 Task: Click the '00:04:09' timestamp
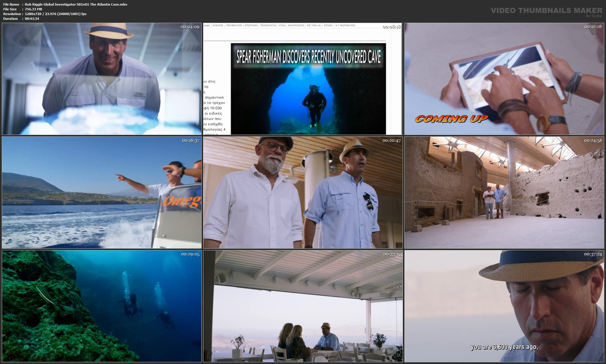pos(190,27)
